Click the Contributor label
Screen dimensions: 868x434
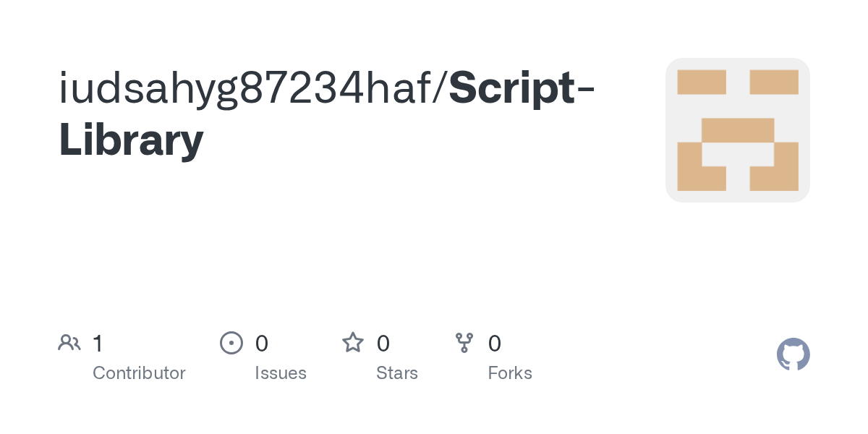139,373
